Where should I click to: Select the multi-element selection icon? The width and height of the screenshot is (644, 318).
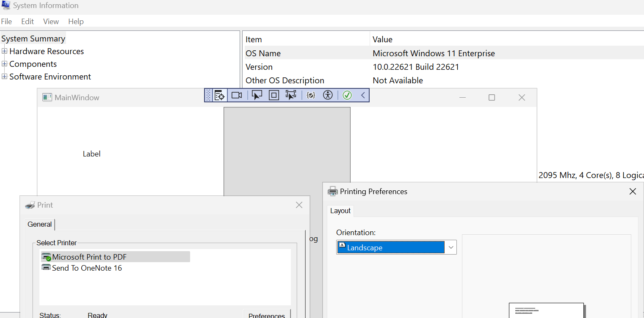tap(291, 95)
